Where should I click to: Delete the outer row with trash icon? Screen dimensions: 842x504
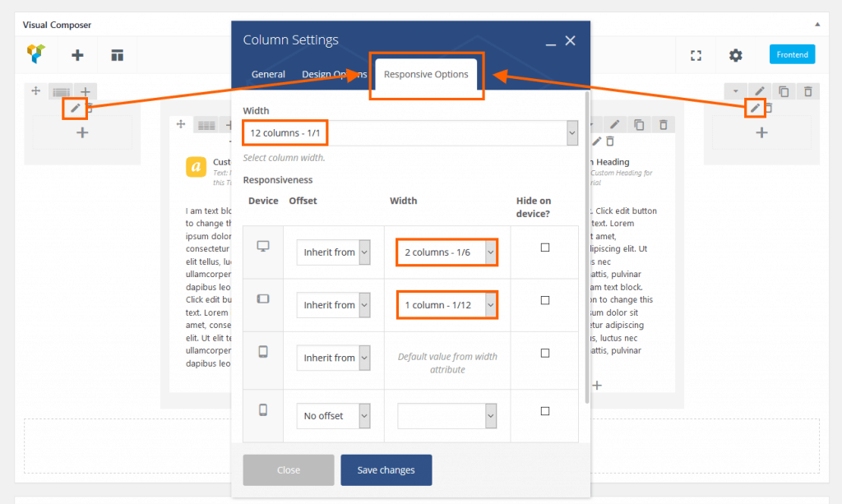click(808, 92)
